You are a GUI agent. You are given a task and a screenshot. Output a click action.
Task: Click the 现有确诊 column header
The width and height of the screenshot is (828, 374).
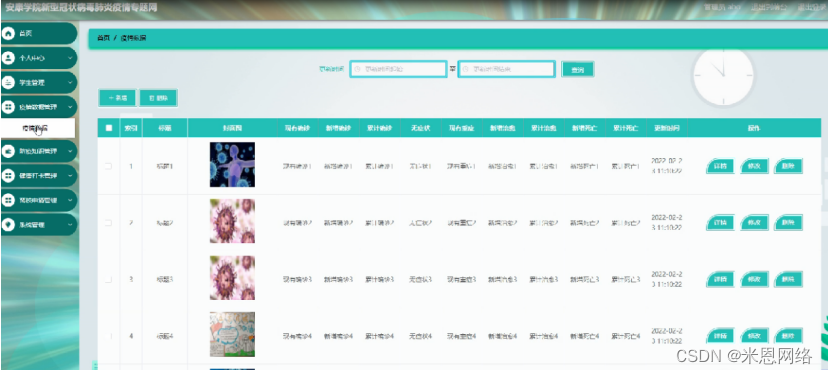(298, 128)
